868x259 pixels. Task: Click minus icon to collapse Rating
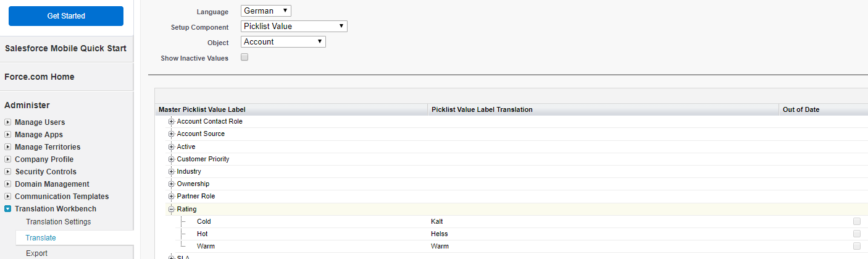coord(172,210)
